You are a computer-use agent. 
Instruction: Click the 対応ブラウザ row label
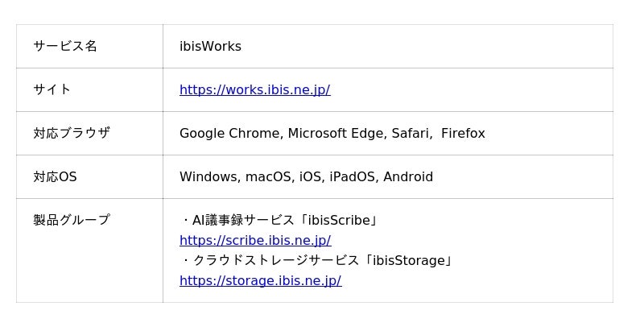[72, 134]
